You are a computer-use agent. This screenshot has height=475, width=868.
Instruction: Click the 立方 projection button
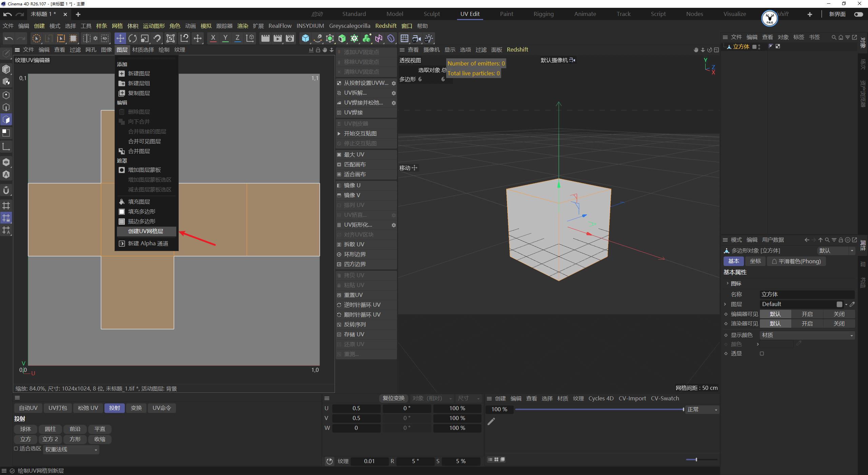[x=25, y=439]
